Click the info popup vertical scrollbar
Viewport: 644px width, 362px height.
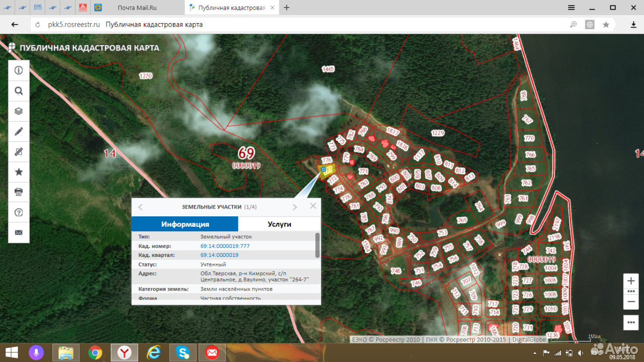click(x=317, y=245)
